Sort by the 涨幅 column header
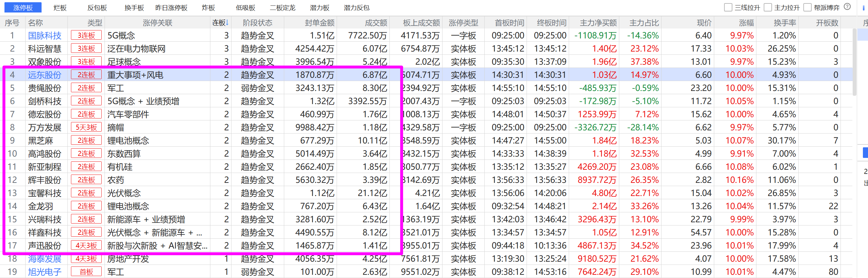Image resolution: width=868 pixels, height=278 pixels. coord(746,23)
